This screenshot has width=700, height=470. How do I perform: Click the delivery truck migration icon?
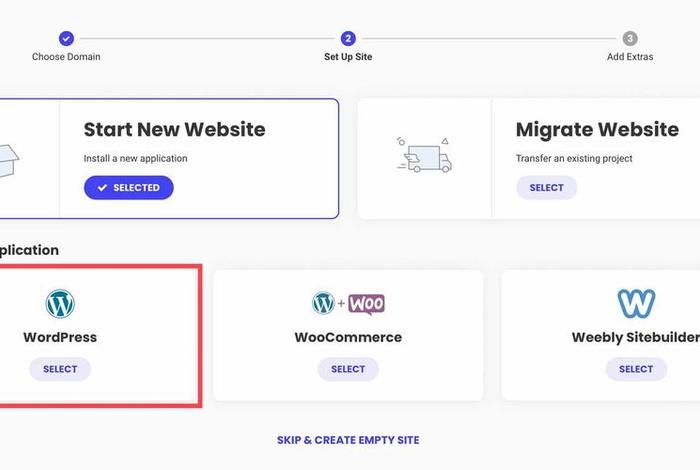coord(424,155)
